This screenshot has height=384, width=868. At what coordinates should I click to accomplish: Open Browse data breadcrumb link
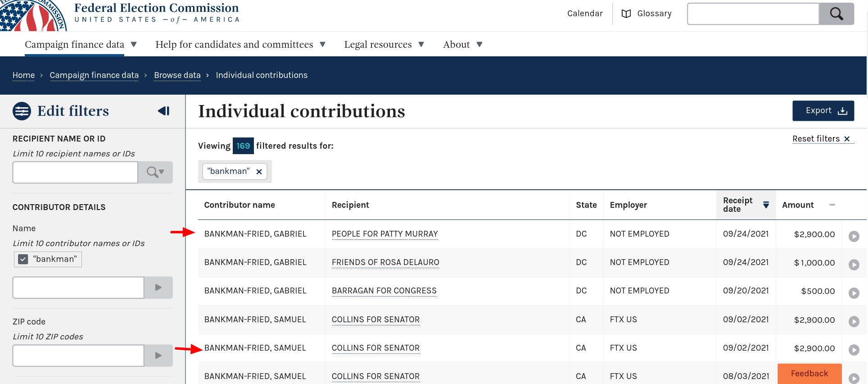point(177,75)
